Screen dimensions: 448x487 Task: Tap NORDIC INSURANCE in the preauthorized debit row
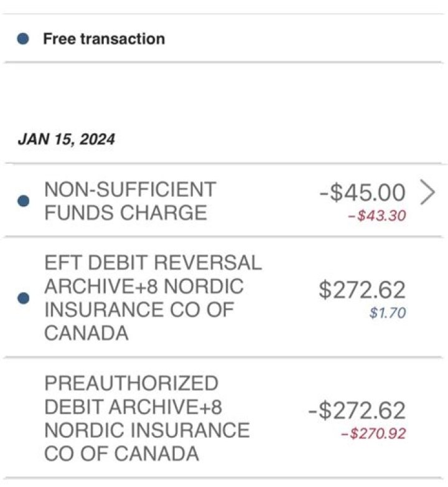147,430
